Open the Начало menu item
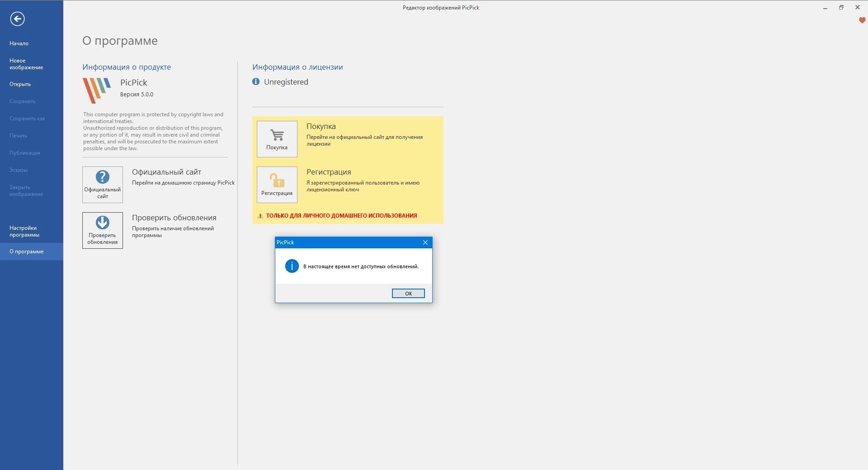This screenshot has width=868, height=470. point(19,43)
